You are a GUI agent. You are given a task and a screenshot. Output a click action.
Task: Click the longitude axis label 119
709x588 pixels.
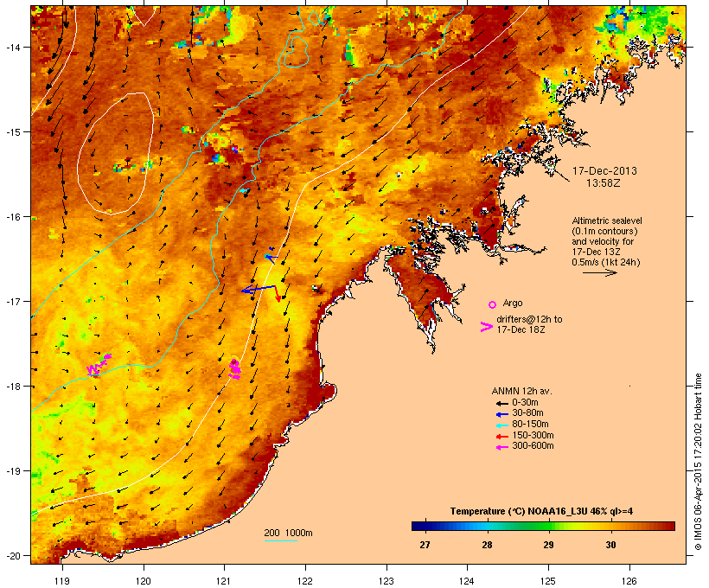tap(62, 581)
